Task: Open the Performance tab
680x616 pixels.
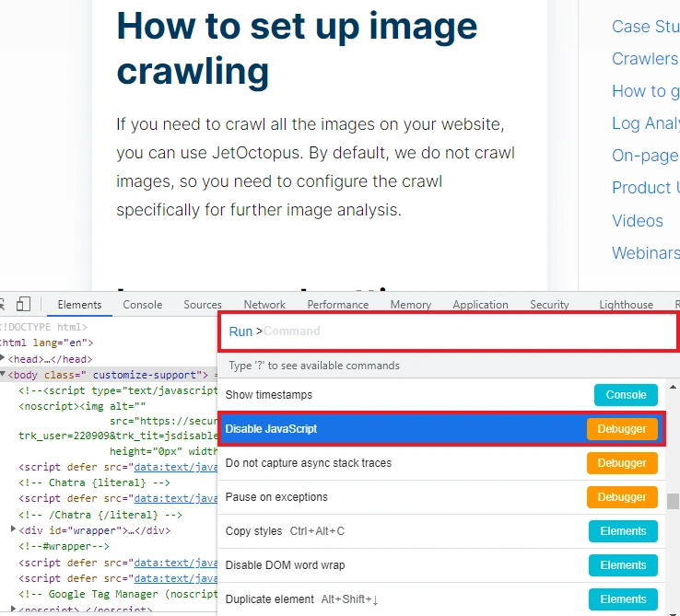Action: (x=337, y=305)
